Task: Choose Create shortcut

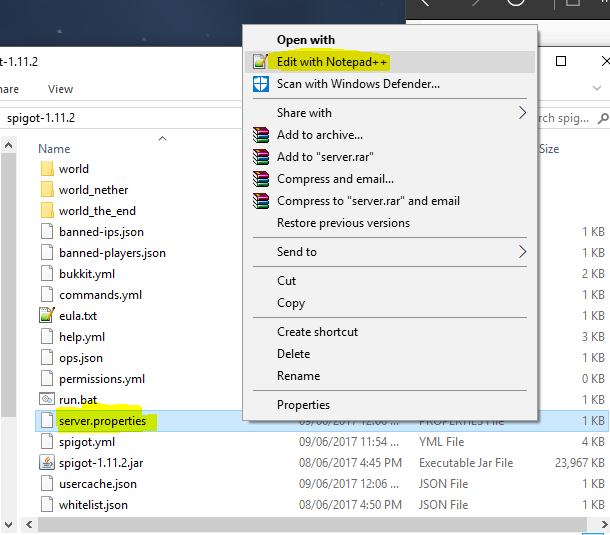Action: click(390, 332)
